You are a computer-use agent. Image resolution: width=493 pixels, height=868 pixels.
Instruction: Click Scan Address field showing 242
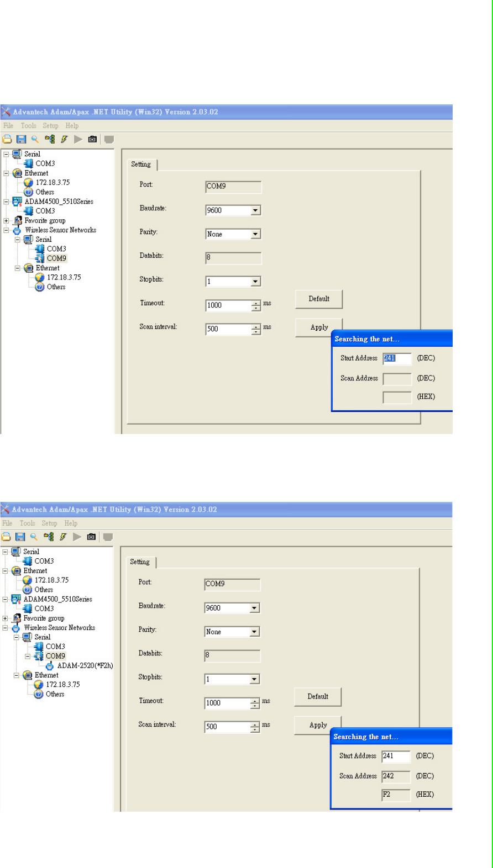point(396,776)
